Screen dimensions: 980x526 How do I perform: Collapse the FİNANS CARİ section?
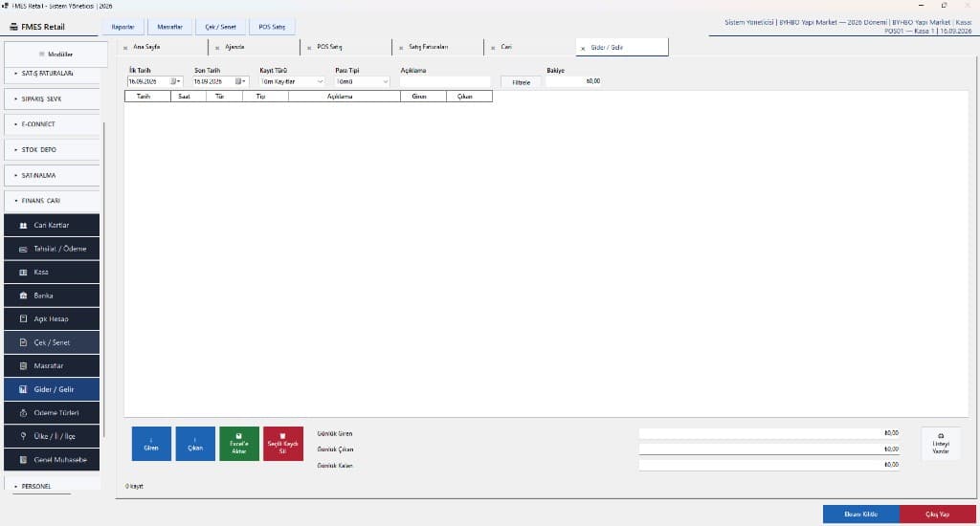[x=52, y=201]
